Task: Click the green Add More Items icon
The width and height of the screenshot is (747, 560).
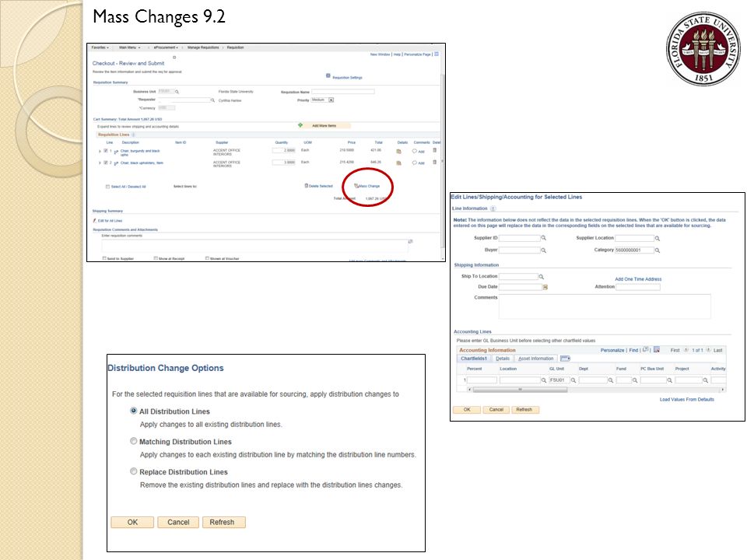Action: click(x=300, y=125)
